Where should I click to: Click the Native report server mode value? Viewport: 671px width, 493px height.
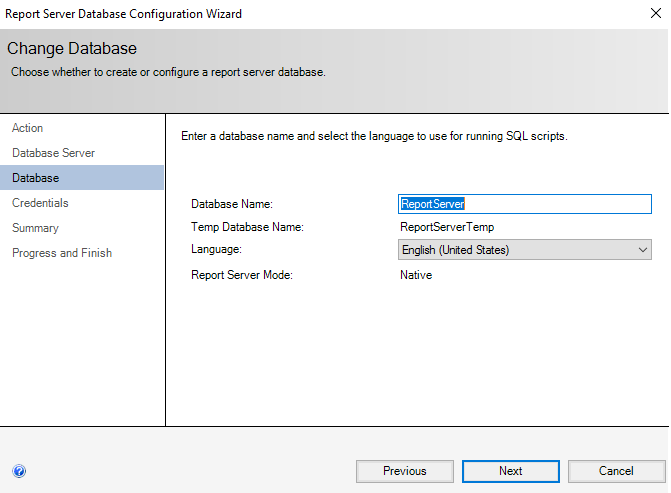(416, 275)
